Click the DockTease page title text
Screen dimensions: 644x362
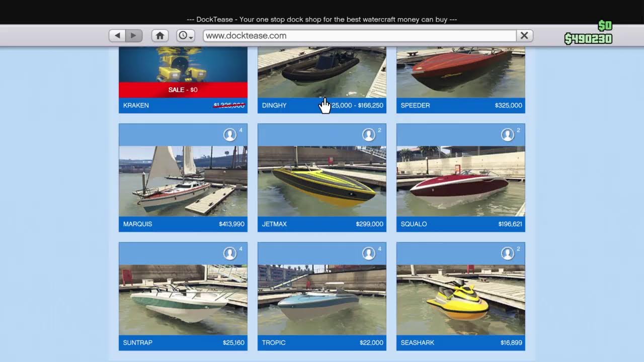(x=322, y=20)
